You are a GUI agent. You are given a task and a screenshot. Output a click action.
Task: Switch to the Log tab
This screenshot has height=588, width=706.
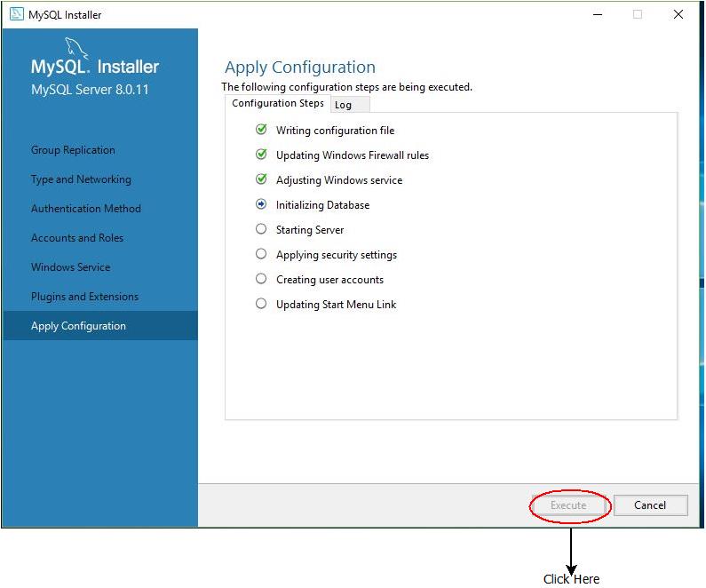[x=350, y=105]
